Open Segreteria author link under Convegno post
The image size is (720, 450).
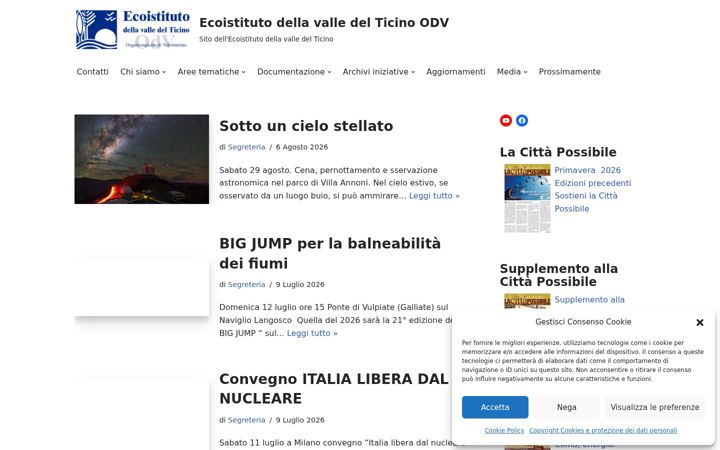tap(247, 420)
